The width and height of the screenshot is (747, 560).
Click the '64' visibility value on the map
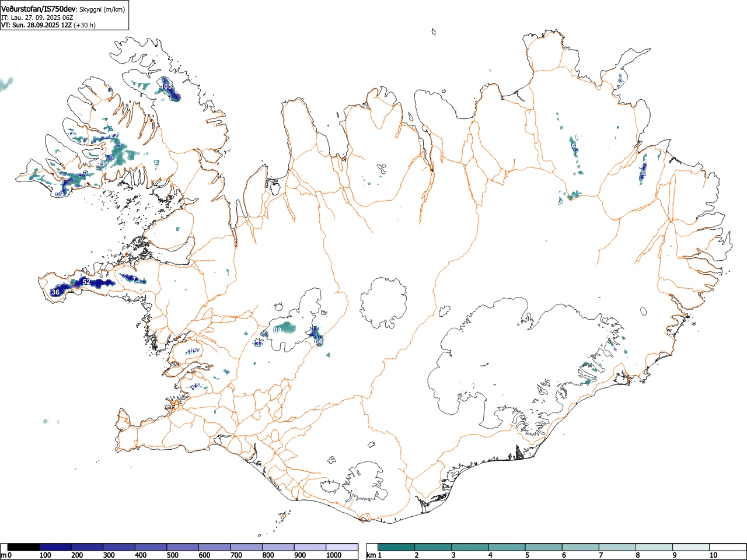click(318, 341)
